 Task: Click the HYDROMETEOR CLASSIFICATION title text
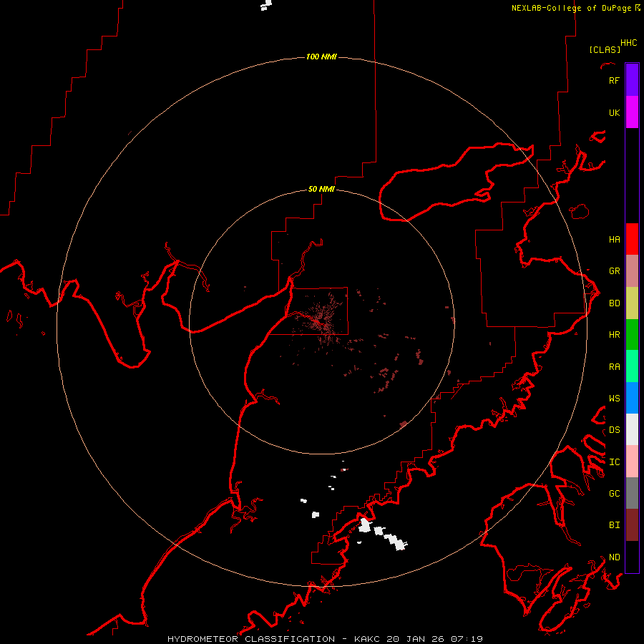pos(251,639)
